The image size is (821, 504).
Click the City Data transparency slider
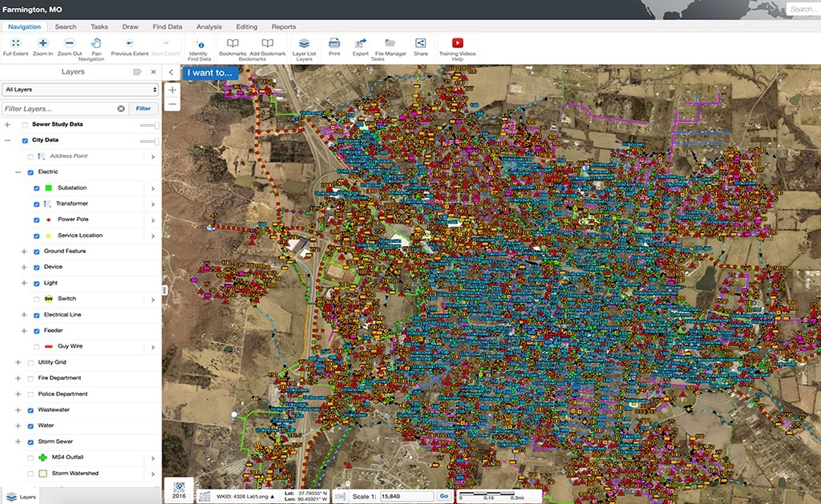pyautogui.click(x=149, y=141)
